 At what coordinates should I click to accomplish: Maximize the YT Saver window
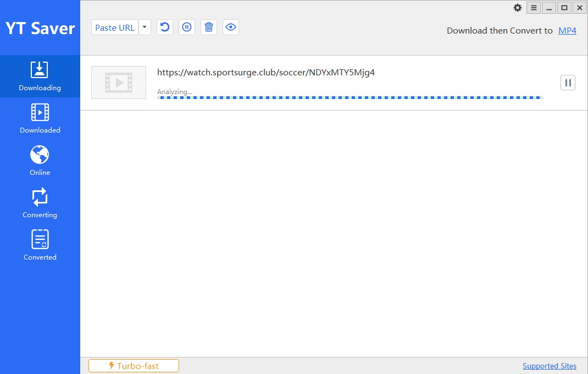coord(564,8)
